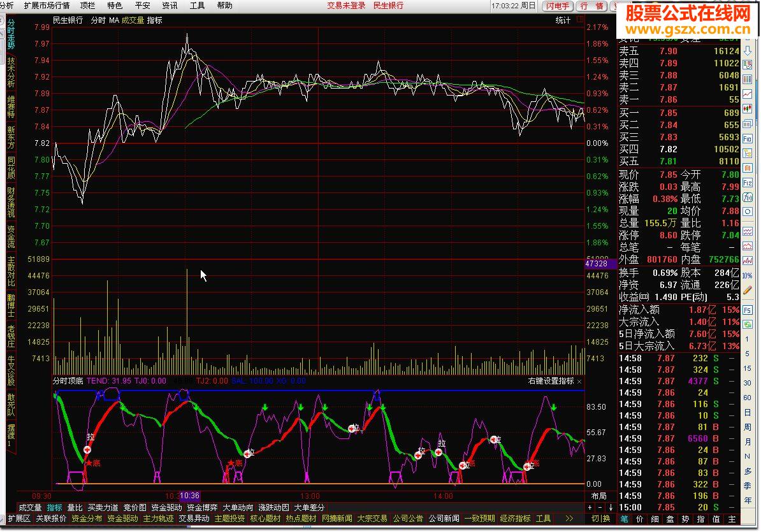The width and height of the screenshot is (761, 532).
Task: Select the 竞价图 tab
Action: [134, 507]
